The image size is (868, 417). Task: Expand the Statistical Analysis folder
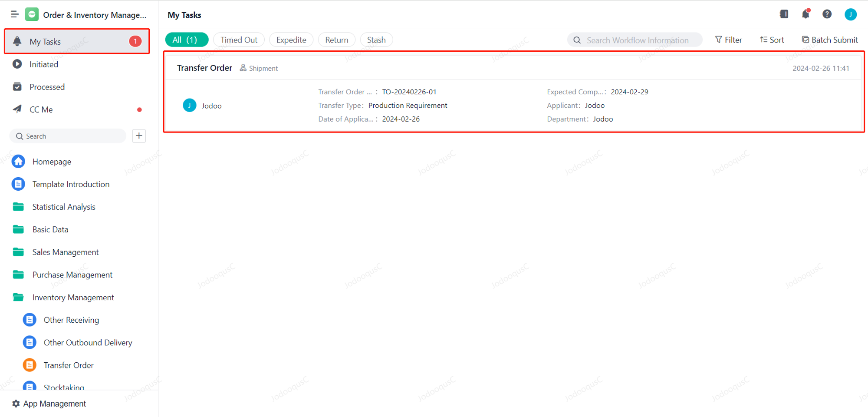pos(63,207)
